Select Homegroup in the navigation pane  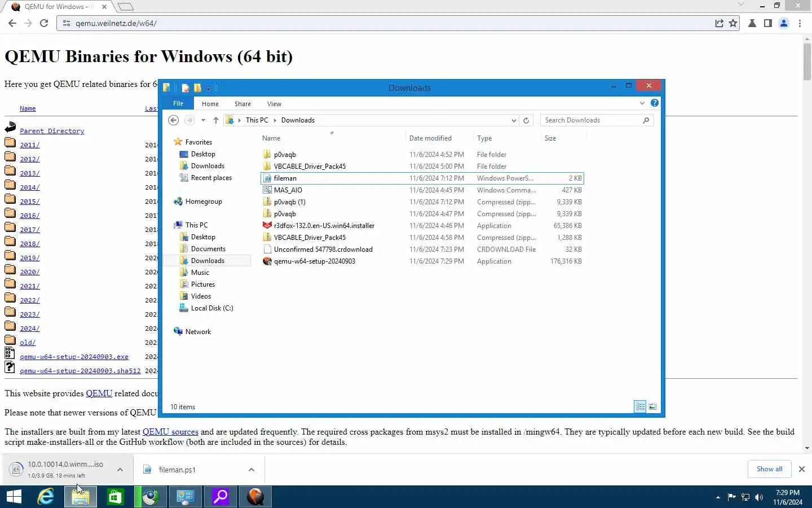pyautogui.click(x=204, y=202)
